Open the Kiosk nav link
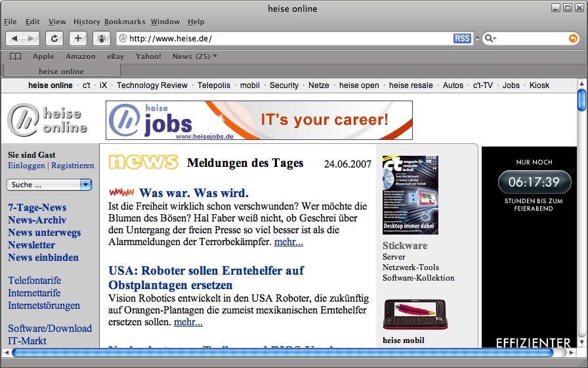The image size is (588, 368). pos(539,85)
